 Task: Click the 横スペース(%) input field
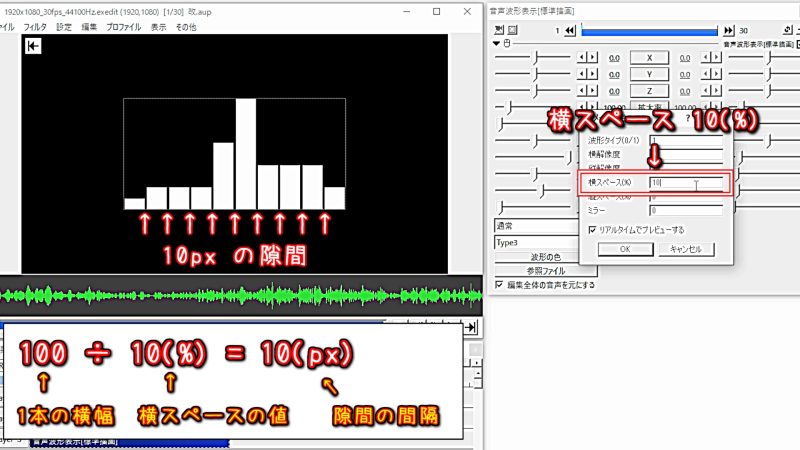(686, 182)
